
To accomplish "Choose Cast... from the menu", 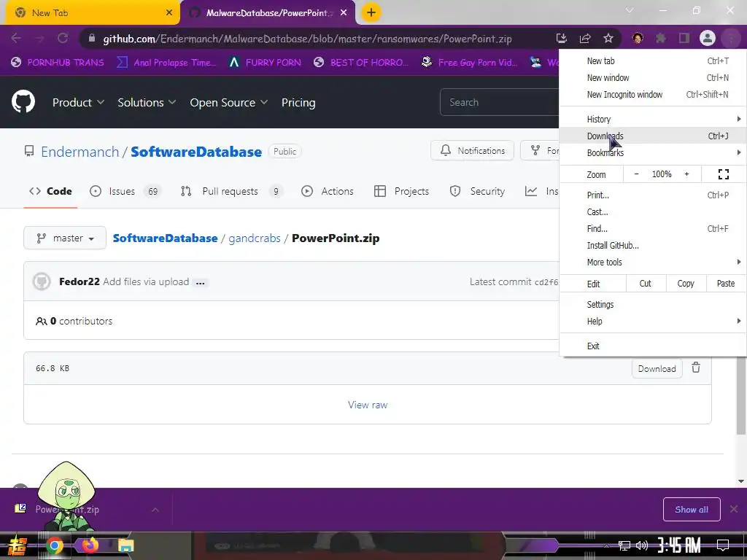I will point(653,212).
